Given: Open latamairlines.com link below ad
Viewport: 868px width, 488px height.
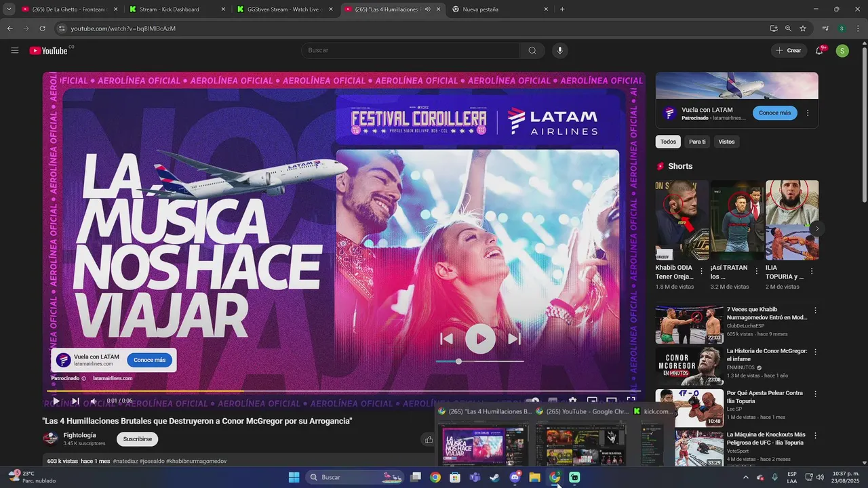Looking at the screenshot, I should tap(113, 378).
